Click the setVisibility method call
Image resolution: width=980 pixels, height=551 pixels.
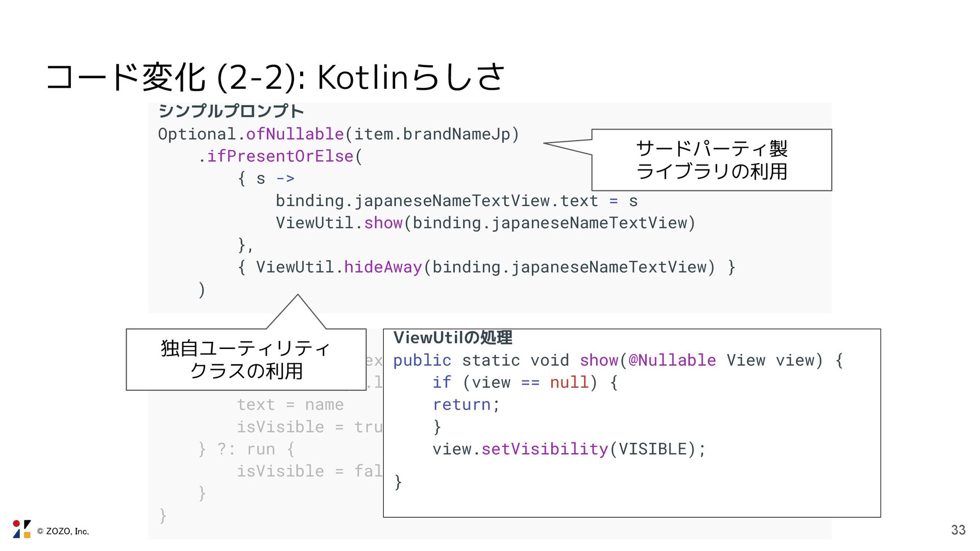pos(545,449)
